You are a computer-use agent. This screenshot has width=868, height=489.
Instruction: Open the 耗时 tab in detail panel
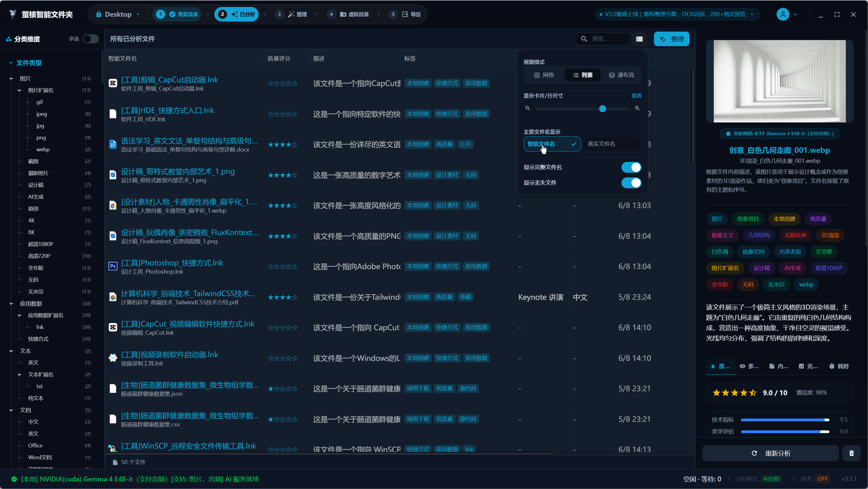point(839,366)
